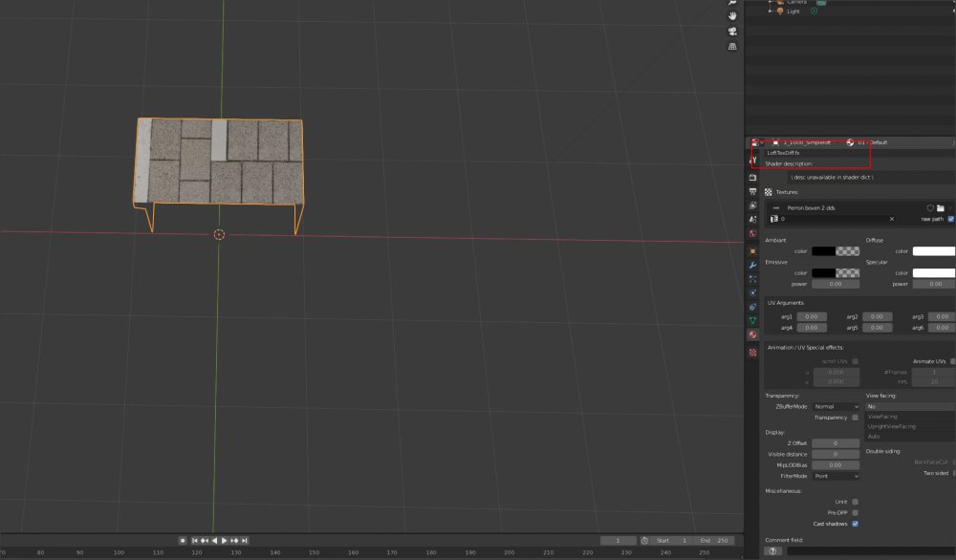
Task: Open the Texture properties checker tab
Action: (x=753, y=353)
